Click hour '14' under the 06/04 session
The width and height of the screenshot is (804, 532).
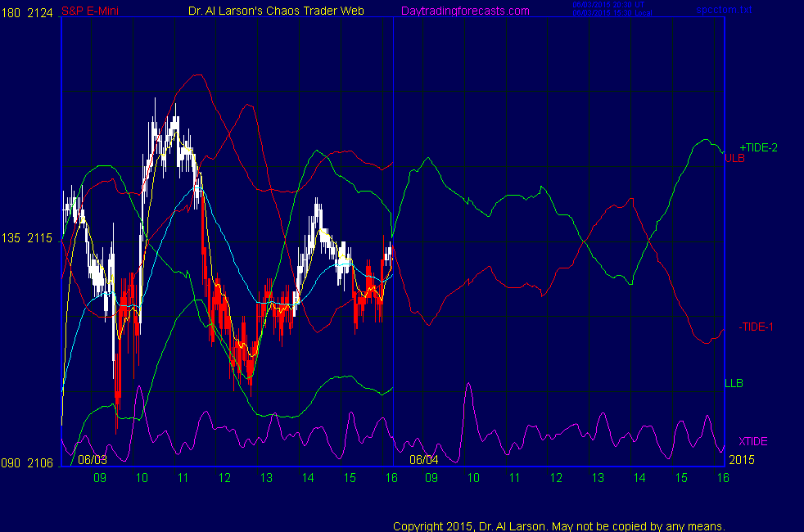(x=639, y=478)
